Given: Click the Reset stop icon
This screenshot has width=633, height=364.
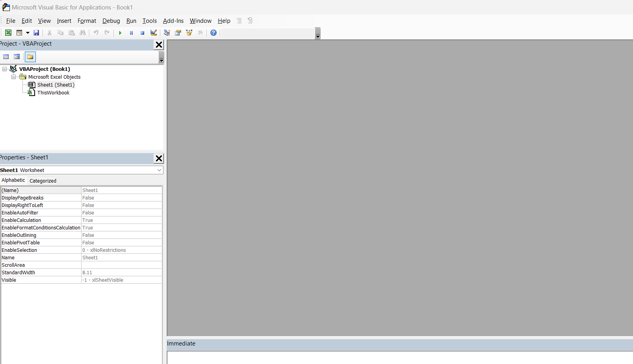Looking at the screenshot, I should coord(142,33).
